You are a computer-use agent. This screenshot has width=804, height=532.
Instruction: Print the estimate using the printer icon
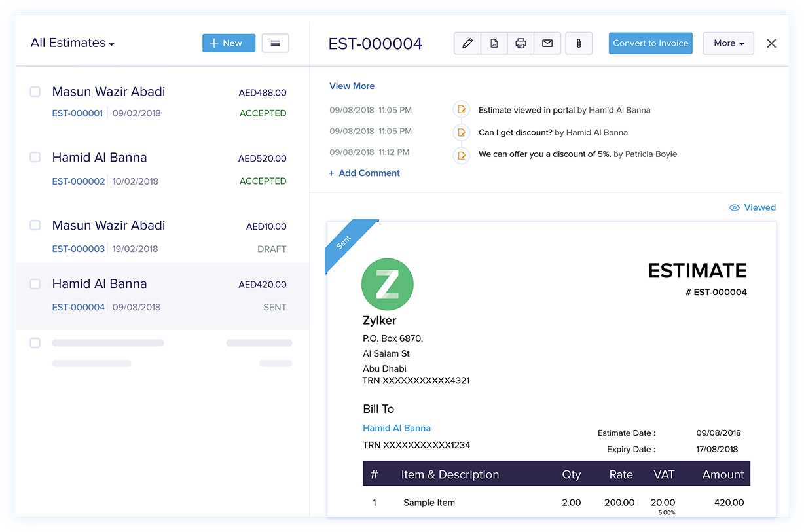click(x=521, y=43)
